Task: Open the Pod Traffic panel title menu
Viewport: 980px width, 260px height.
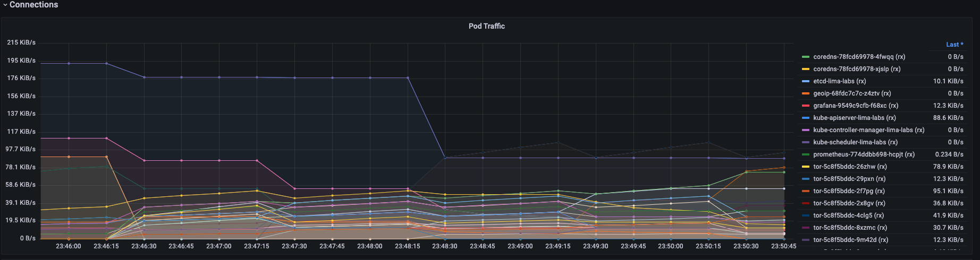Action: coord(486,26)
